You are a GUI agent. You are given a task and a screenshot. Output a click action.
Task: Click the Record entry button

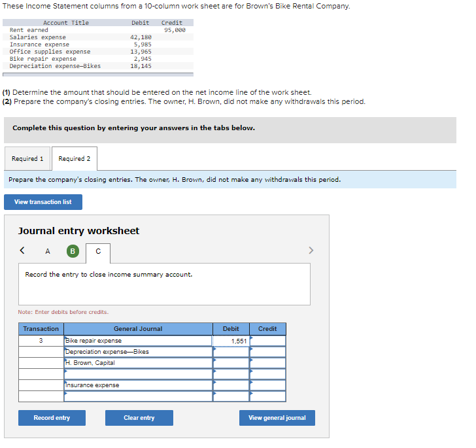(52, 418)
